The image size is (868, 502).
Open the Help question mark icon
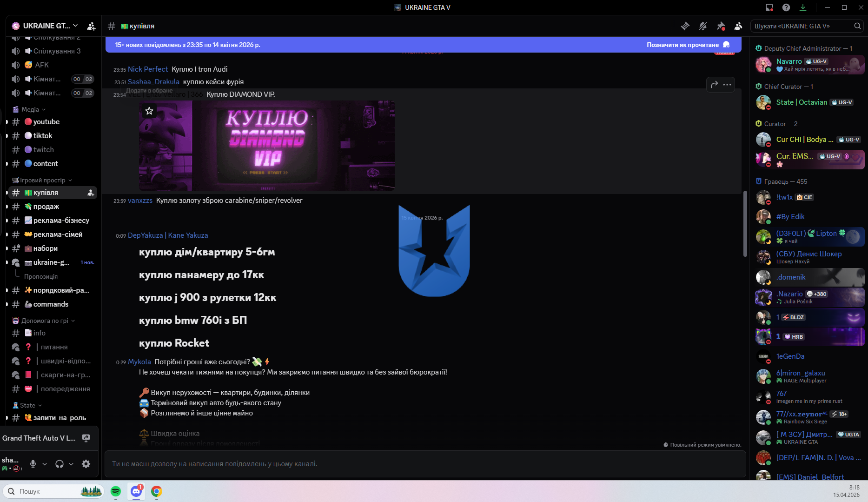[786, 7]
